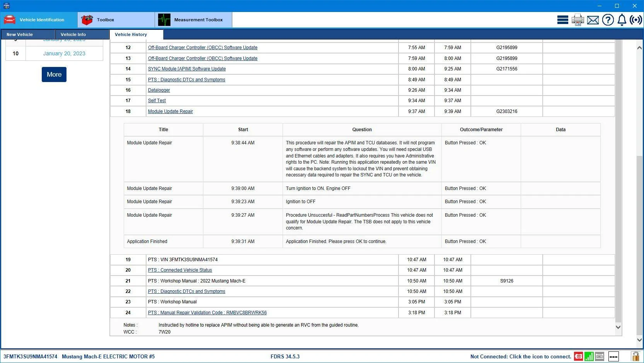
Task: Click the printer icon to print
Action: coord(578,20)
